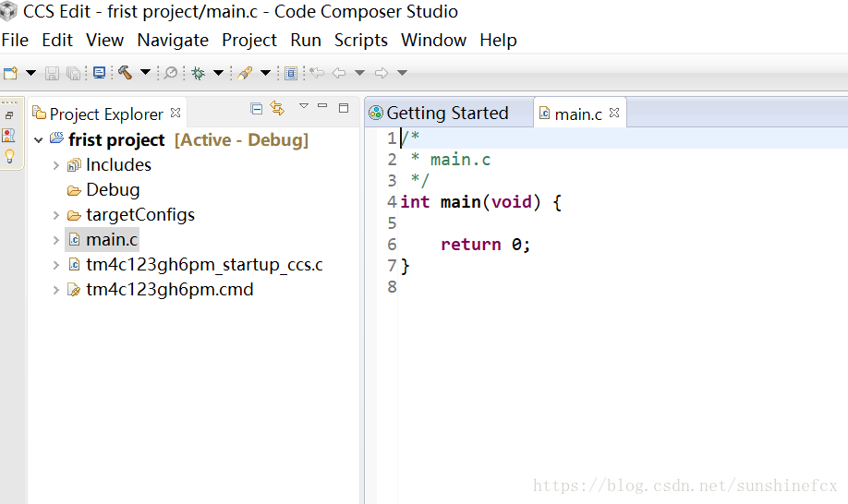Open the Scripts menu
848x504 pixels.
[361, 40]
